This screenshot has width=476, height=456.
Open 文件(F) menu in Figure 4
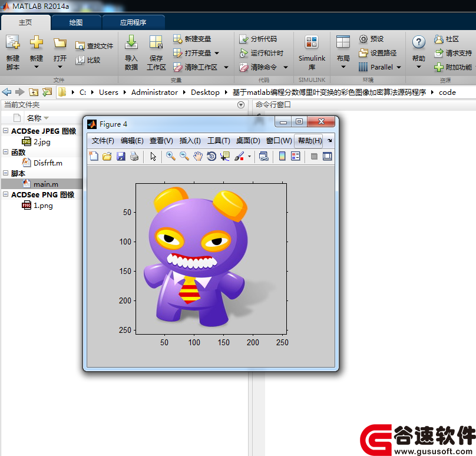103,141
